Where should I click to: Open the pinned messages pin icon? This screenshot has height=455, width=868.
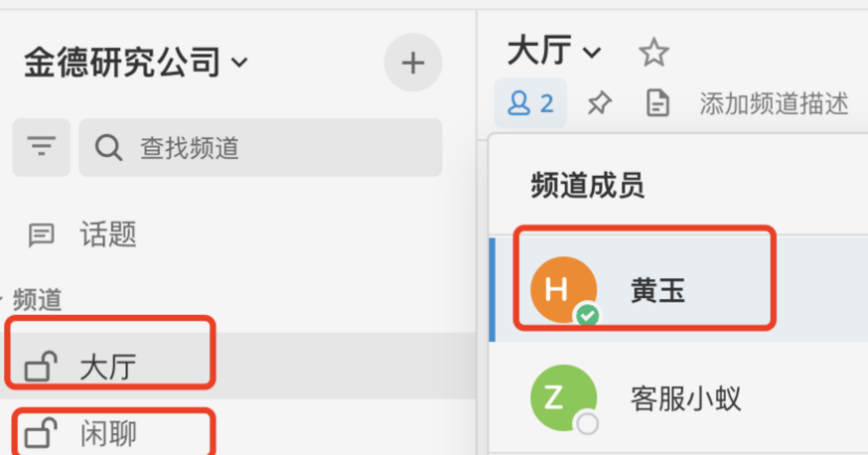click(x=599, y=103)
